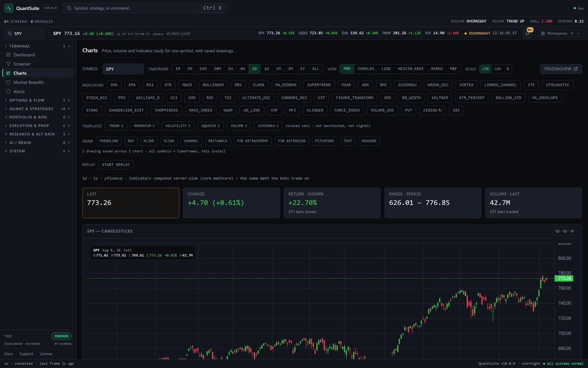Click the Market Breadth circle icon
Viewport: 588px width, 368px height.
point(8,82)
